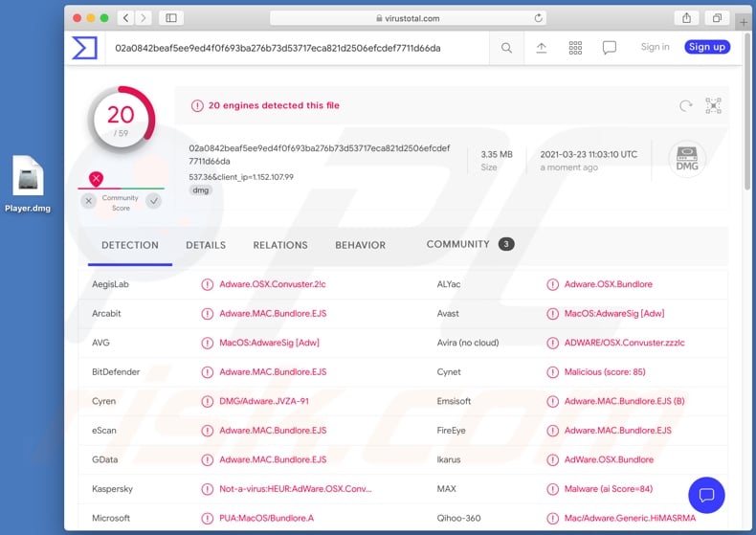Select the Player.dmg desktop file
The width and height of the screenshot is (756, 535).
[x=28, y=184]
